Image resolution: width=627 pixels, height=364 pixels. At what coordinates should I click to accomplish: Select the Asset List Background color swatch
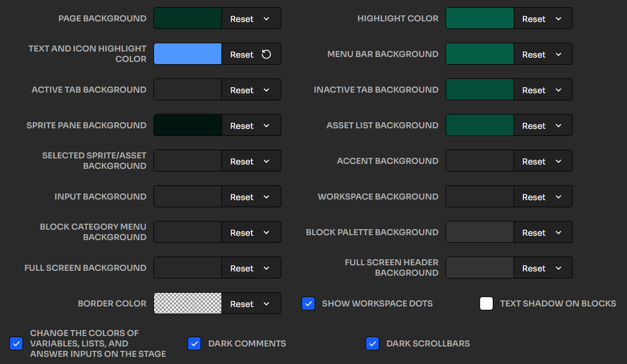[479, 125]
